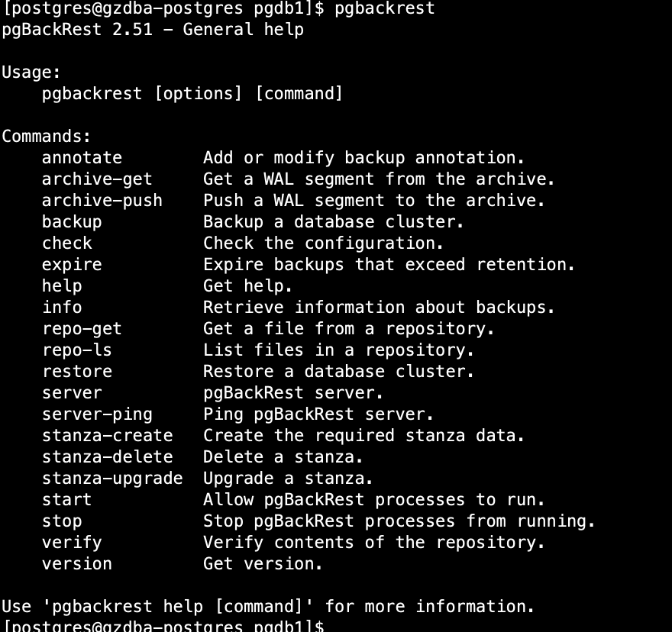The height and width of the screenshot is (632, 672).
Task: Click the 'annotate' command name
Action: tap(82, 158)
